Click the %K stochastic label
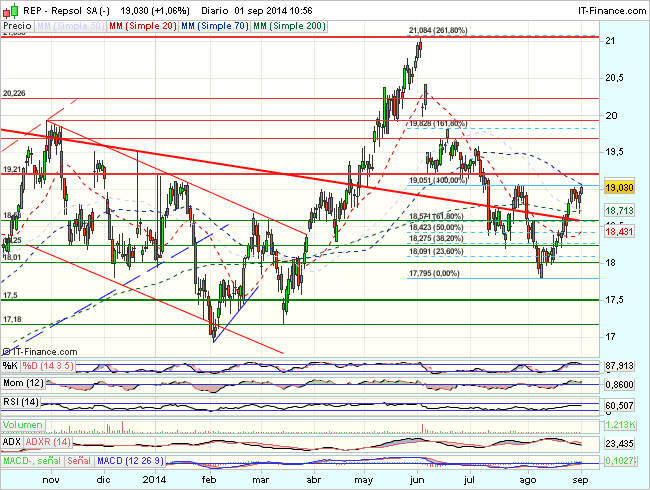Screen dimensions: 650x490 point(12,365)
